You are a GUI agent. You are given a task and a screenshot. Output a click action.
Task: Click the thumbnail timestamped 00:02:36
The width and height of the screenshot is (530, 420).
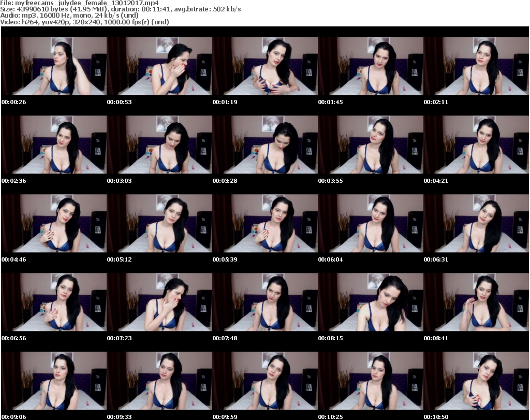pos(54,144)
